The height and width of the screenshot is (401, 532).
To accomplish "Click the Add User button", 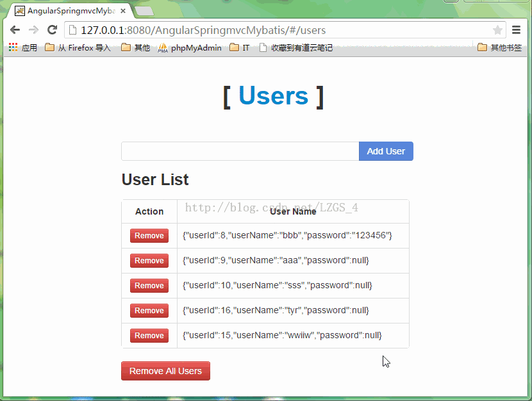I will 386,151.
